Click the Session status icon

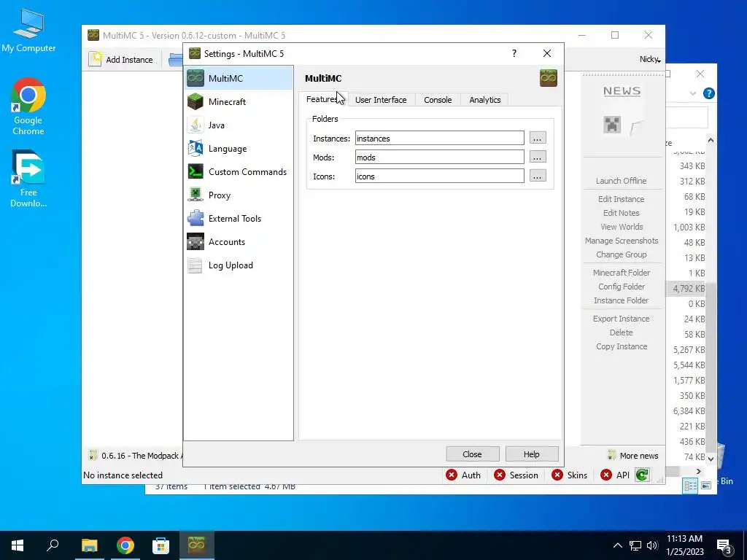(x=499, y=475)
